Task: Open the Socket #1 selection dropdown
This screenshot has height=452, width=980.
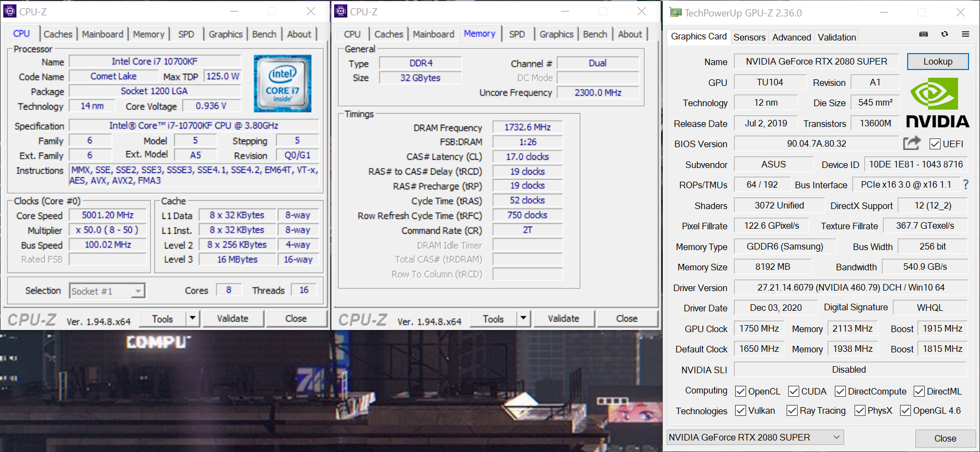Action: pyautogui.click(x=138, y=291)
